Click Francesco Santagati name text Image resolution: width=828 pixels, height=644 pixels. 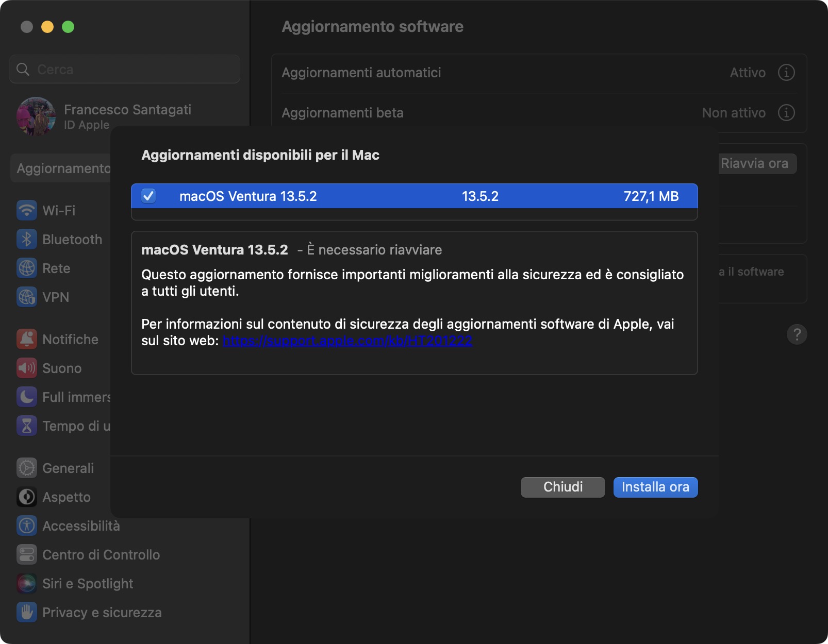(127, 110)
